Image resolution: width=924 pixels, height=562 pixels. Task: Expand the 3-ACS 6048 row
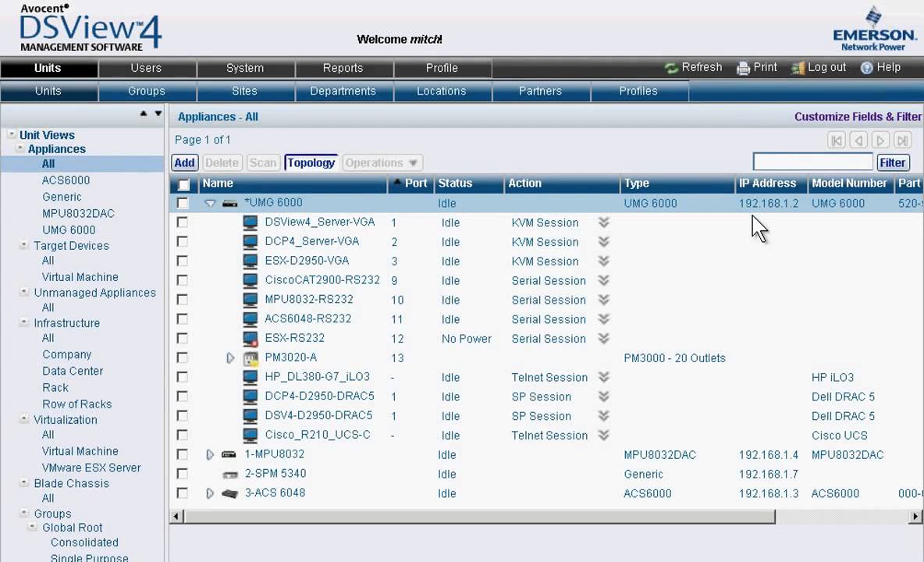pyautogui.click(x=210, y=493)
